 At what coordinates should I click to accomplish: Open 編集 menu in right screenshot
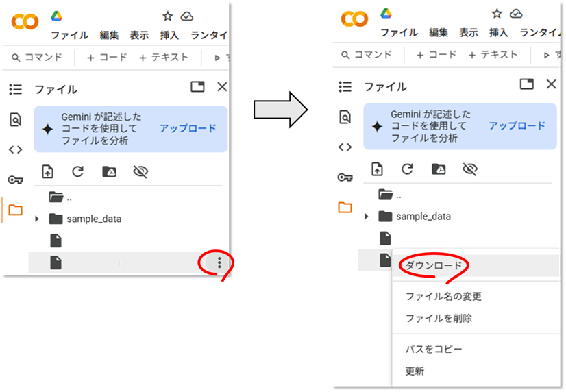click(439, 33)
